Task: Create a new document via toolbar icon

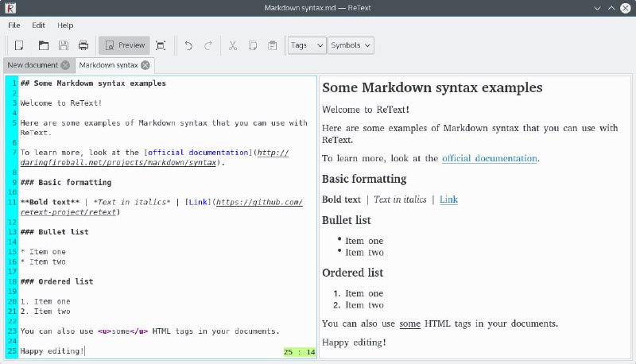Action: click(19, 45)
